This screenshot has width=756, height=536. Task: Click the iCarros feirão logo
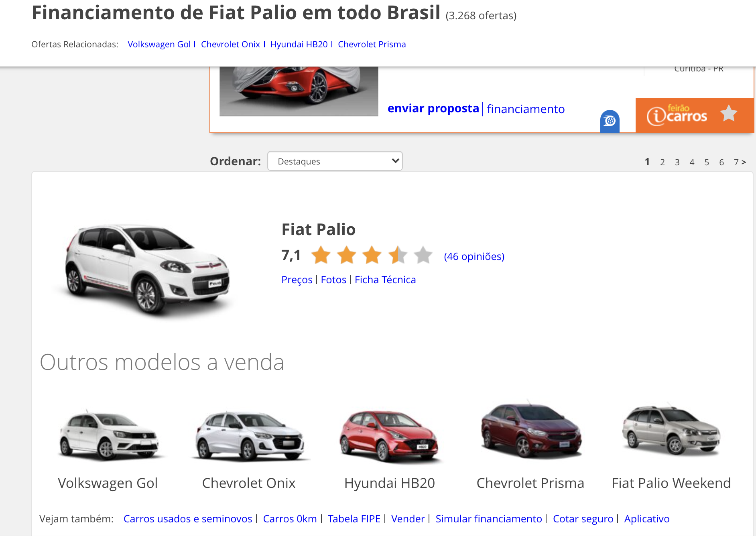coord(677,115)
